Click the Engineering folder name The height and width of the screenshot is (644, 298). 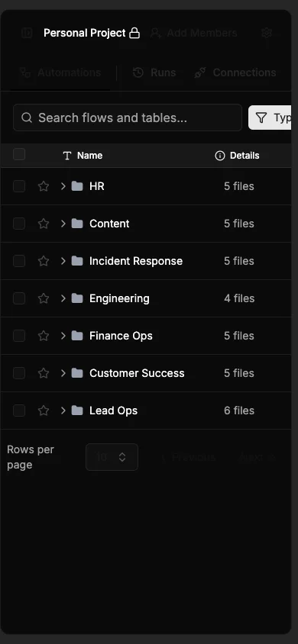pos(120,298)
